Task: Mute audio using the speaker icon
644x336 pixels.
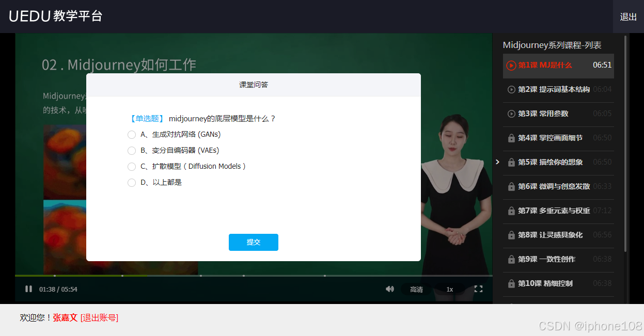Action: (390, 289)
